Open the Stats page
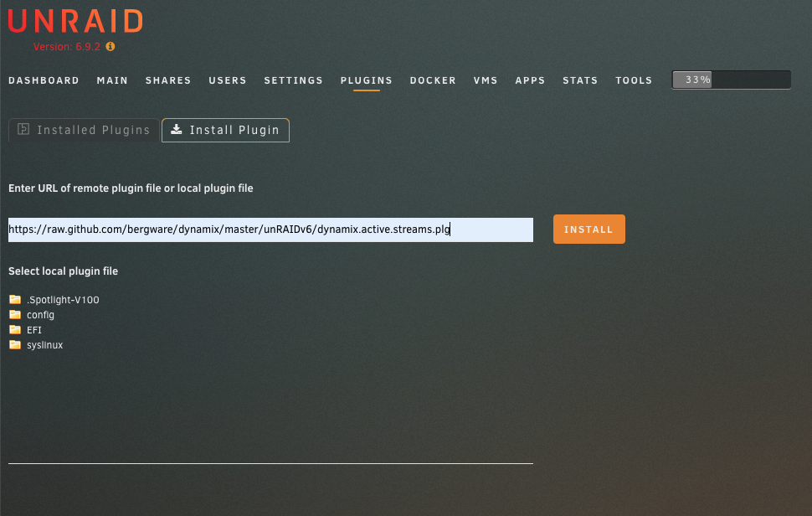Image resolution: width=812 pixels, height=516 pixels. (x=580, y=80)
